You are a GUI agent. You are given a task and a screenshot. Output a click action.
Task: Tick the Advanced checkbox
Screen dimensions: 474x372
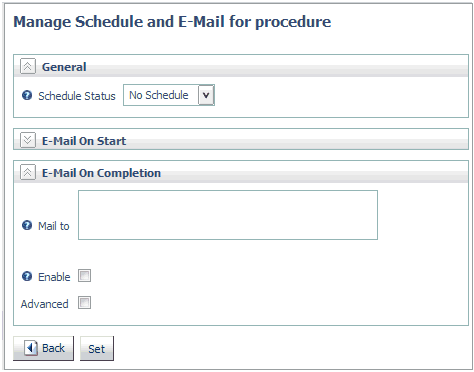pyautogui.click(x=84, y=303)
